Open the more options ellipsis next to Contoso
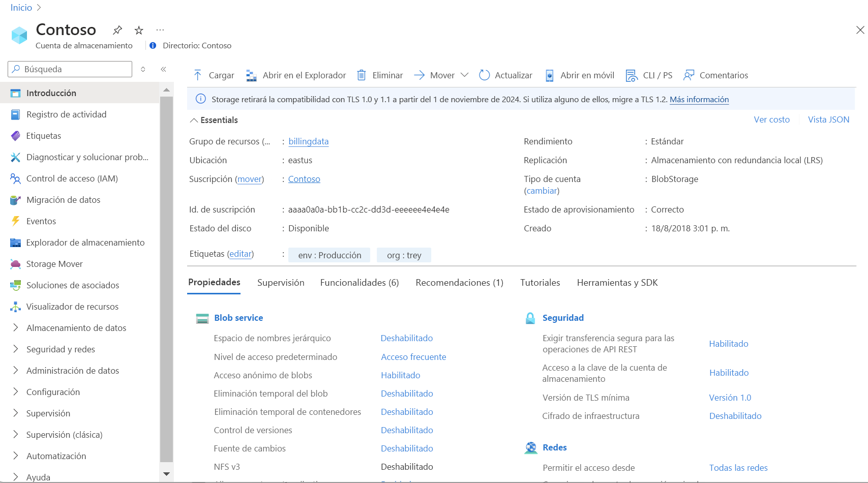Viewport: 868px width, 483px height. 160,30
